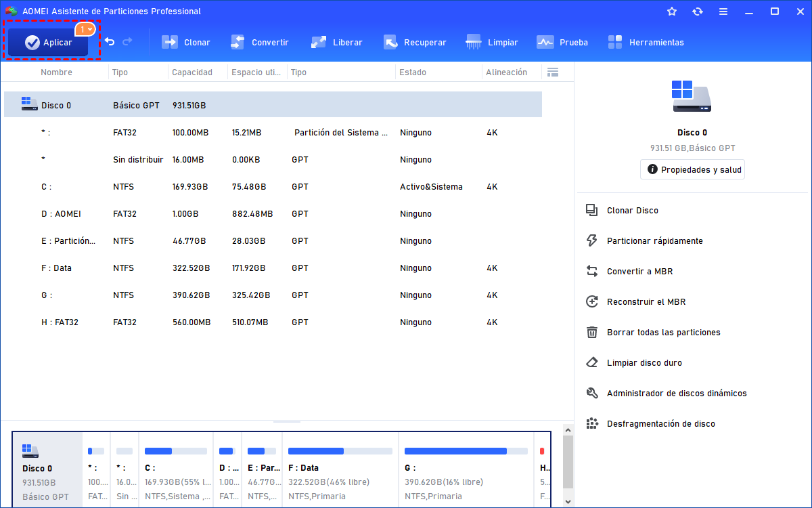Image resolution: width=812 pixels, height=508 pixels.
Task: Click the eraser Limpiar disco duro icon
Action: [x=592, y=362]
